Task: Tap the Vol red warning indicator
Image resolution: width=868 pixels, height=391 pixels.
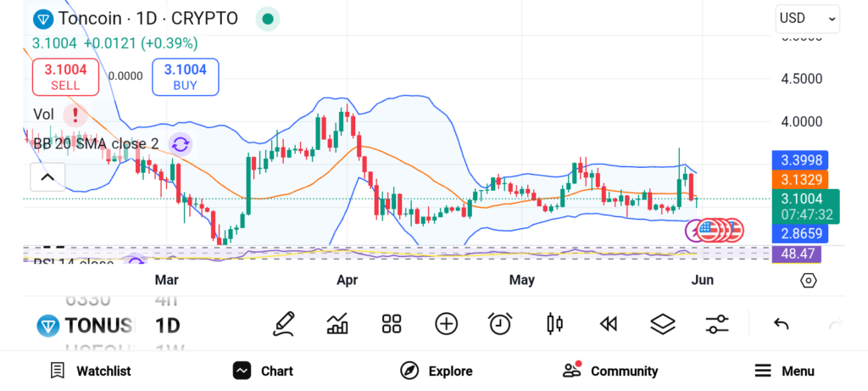Action: pos(76,114)
